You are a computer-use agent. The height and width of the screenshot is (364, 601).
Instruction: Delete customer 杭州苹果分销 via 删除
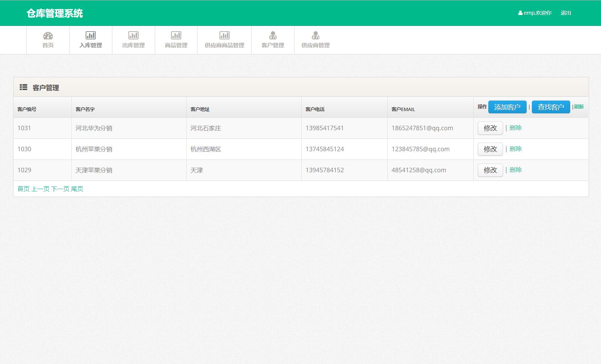pyautogui.click(x=515, y=149)
